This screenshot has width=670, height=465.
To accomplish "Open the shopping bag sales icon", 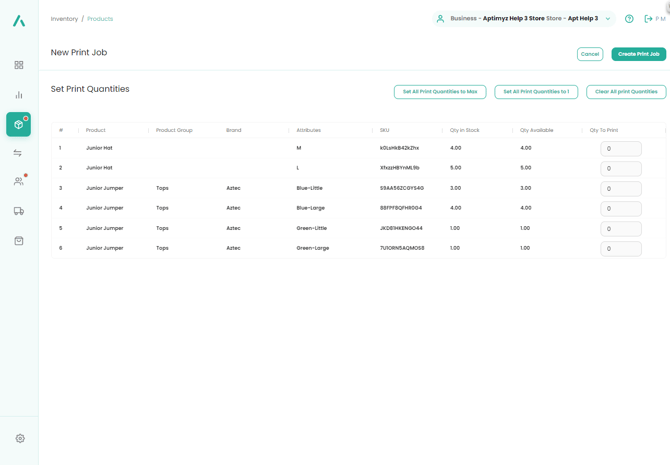I will [19, 241].
